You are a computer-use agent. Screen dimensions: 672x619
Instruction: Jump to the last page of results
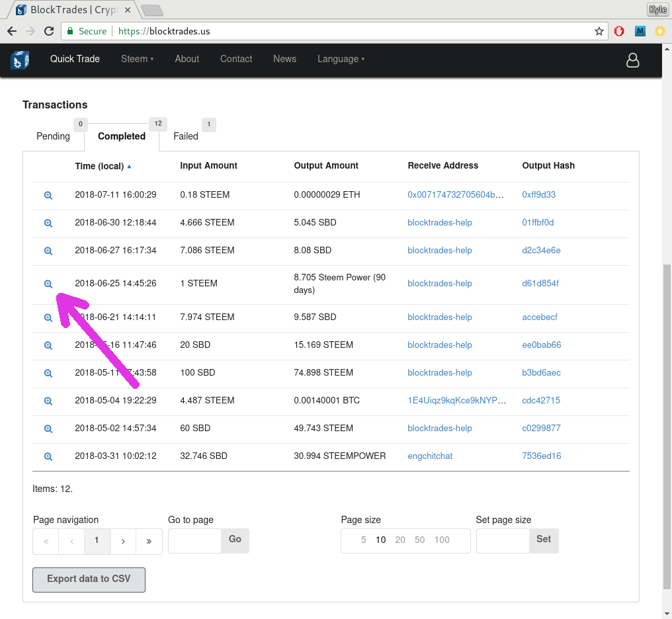point(149,542)
